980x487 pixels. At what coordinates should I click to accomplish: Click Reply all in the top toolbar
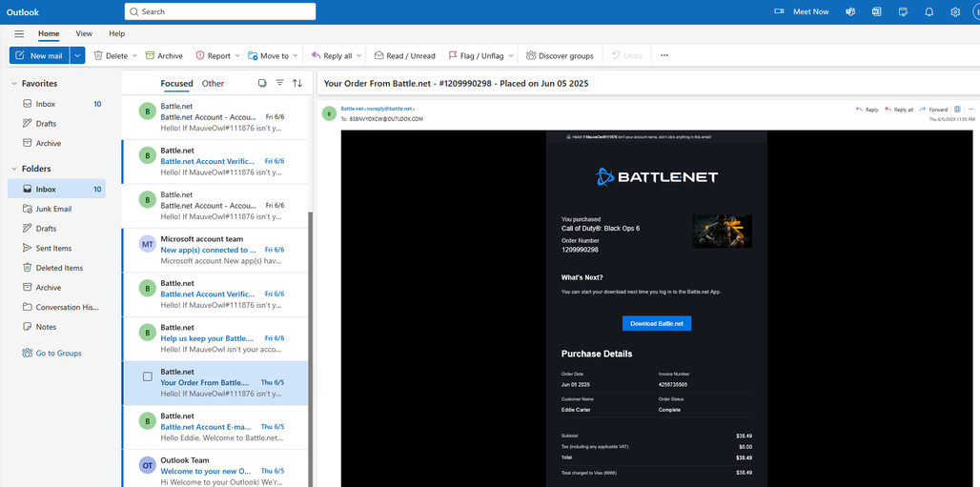[332, 55]
